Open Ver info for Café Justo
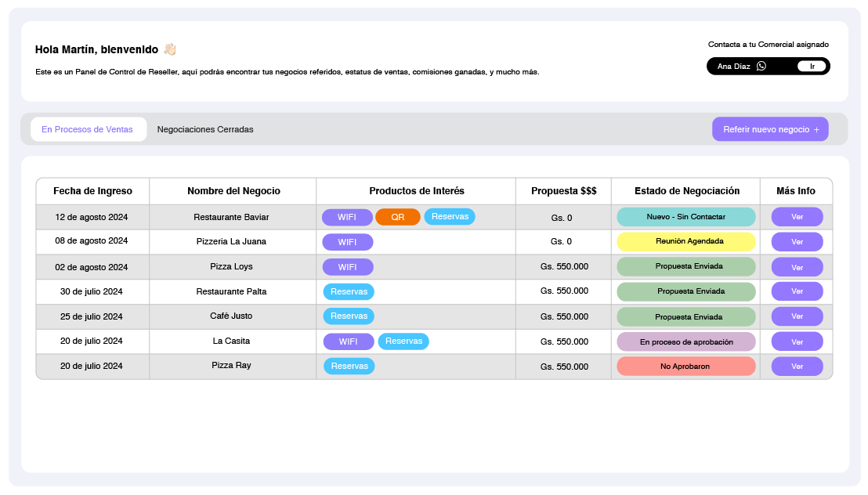The image size is (868, 495). pyautogui.click(x=797, y=316)
